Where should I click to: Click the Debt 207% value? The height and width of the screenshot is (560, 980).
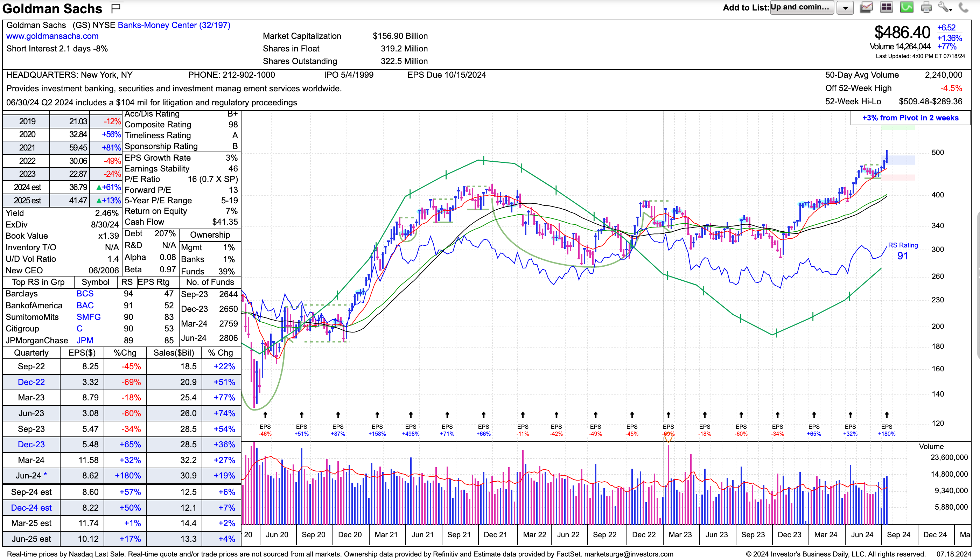click(165, 233)
